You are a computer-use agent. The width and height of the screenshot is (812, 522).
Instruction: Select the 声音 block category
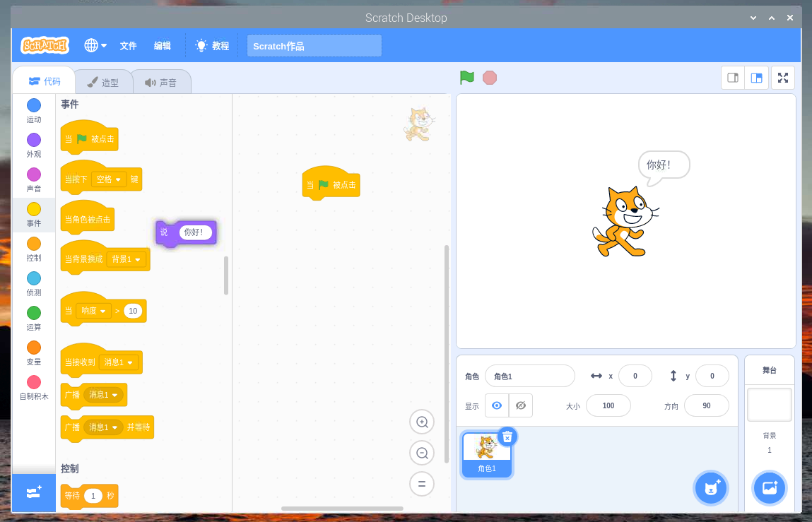tap(34, 180)
